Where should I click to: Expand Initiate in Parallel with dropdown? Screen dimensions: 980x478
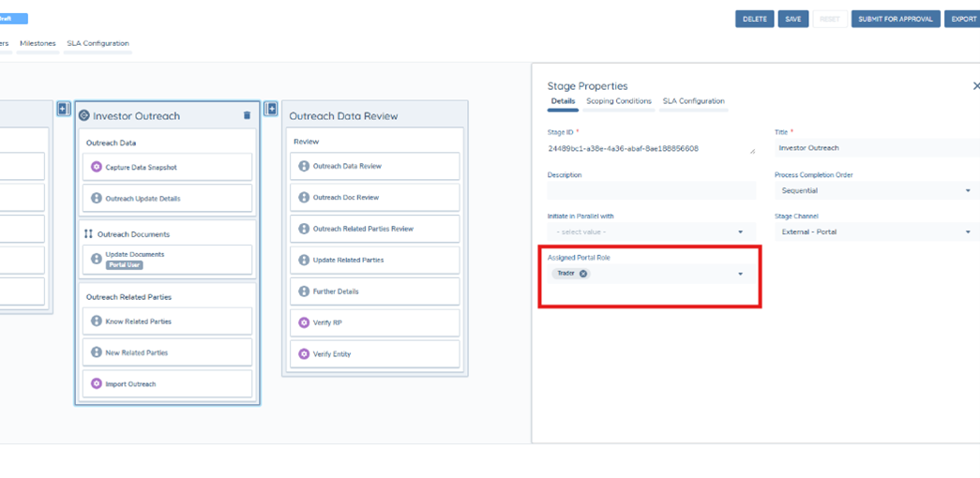pyautogui.click(x=740, y=232)
